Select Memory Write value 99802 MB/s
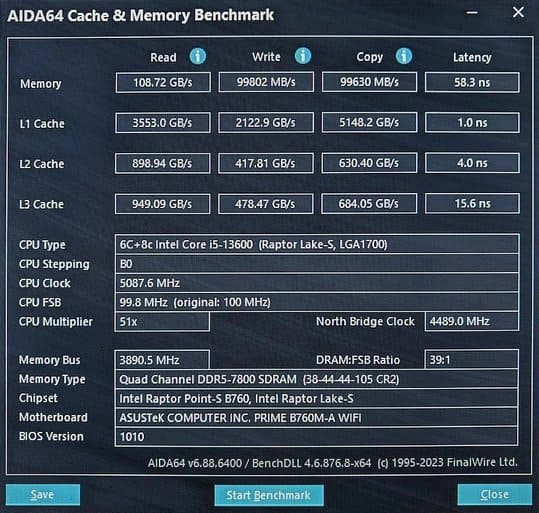Image resolution: width=539 pixels, height=513 pixels. tap(266, 82)
